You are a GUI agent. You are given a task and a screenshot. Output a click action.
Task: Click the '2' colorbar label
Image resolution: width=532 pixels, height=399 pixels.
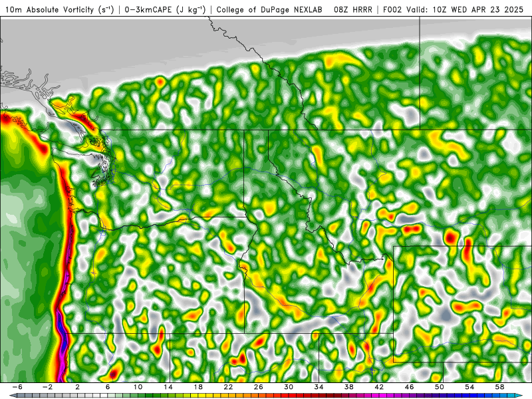point(77,387)
